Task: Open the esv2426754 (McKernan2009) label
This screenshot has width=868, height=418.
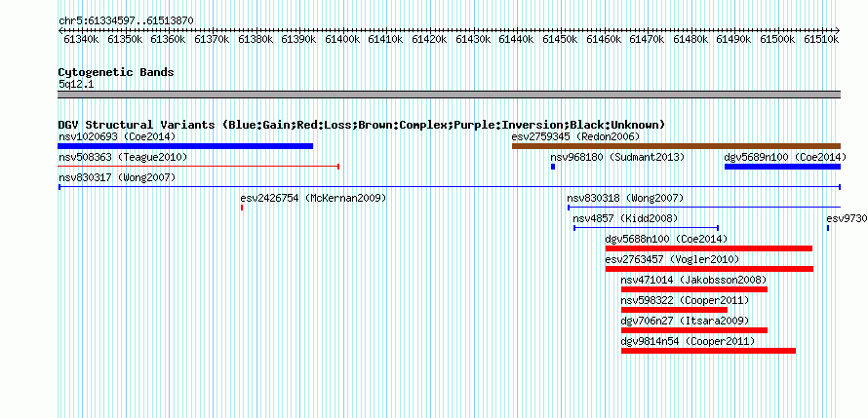Action: (x=313, y=198)
